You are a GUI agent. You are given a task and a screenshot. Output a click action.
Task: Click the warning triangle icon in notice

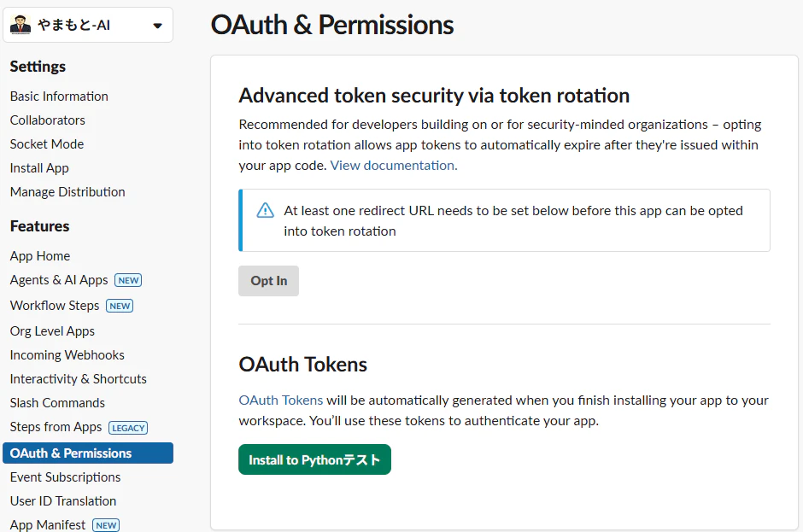click(x=266, y=210)
